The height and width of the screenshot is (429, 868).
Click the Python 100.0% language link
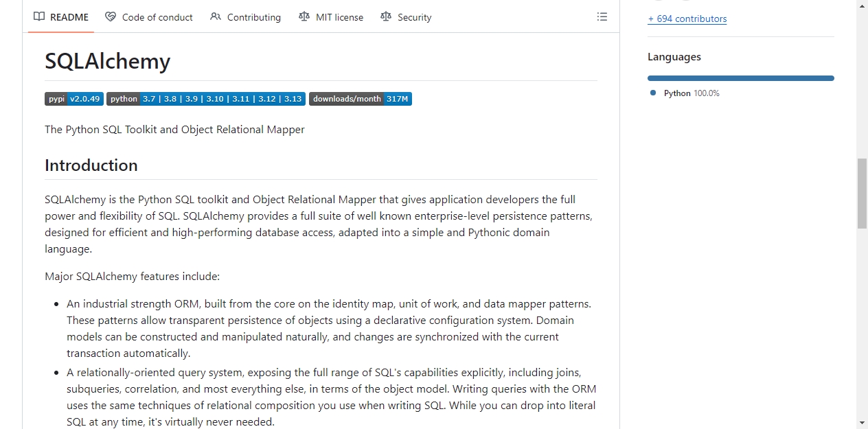pyautogui.click(x=692, y=93)
